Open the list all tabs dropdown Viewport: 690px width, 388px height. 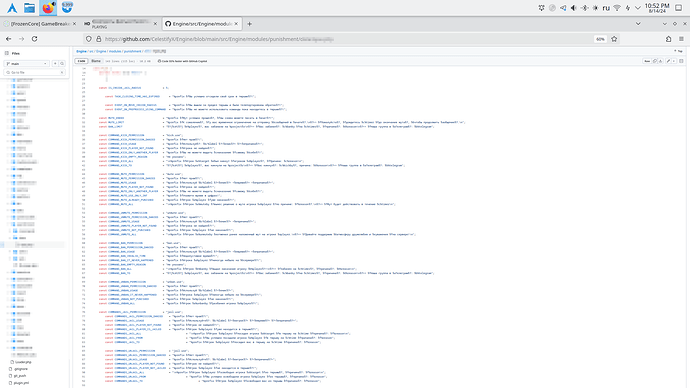pyautogui.click(x=638, y=24)
